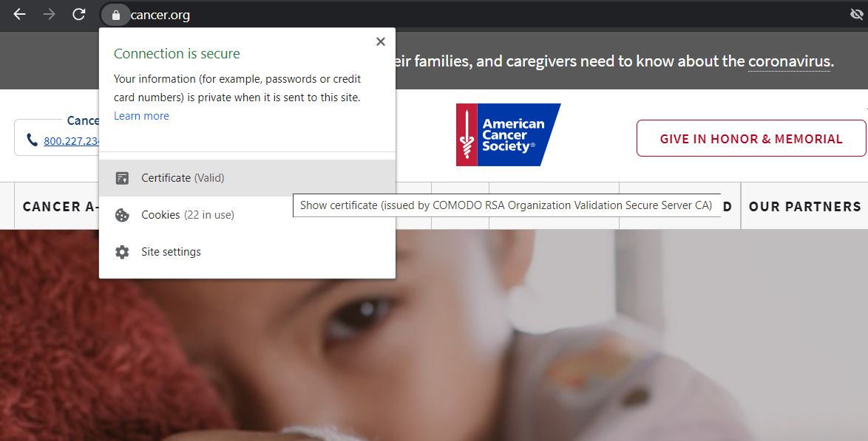This screenshot has height=441, width=868.
Task: Reload the cancer.org page
Action: tap(78, 14)
